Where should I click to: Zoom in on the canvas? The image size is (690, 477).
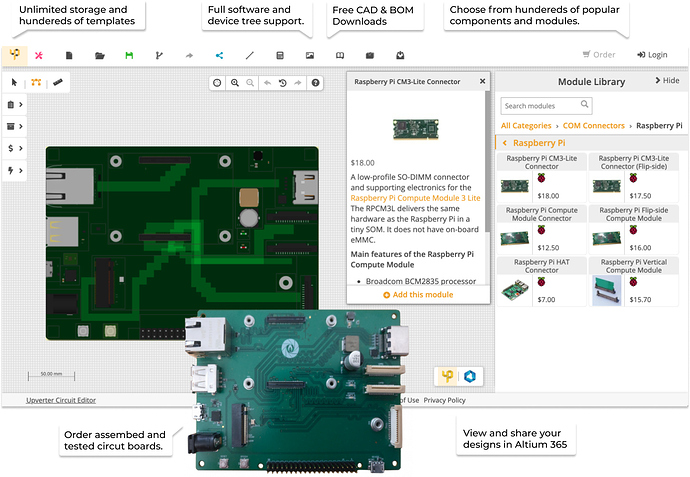pyautogui.click(x=235, y=83)
